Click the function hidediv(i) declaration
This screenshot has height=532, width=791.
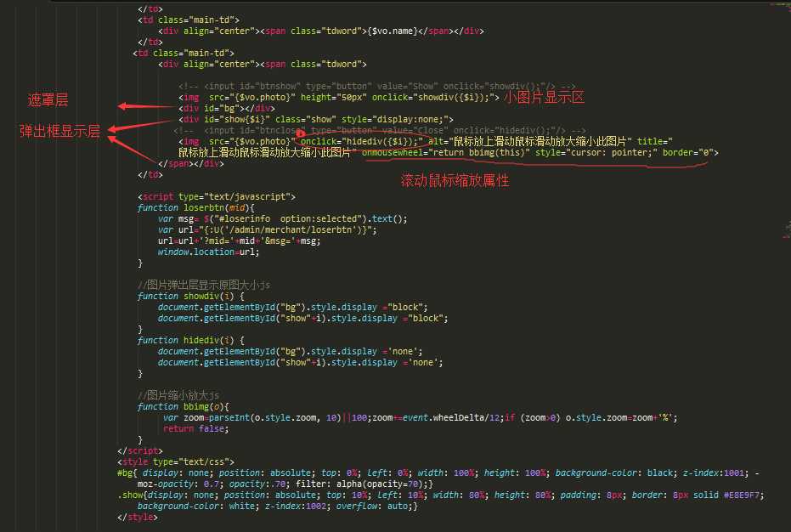190,340
